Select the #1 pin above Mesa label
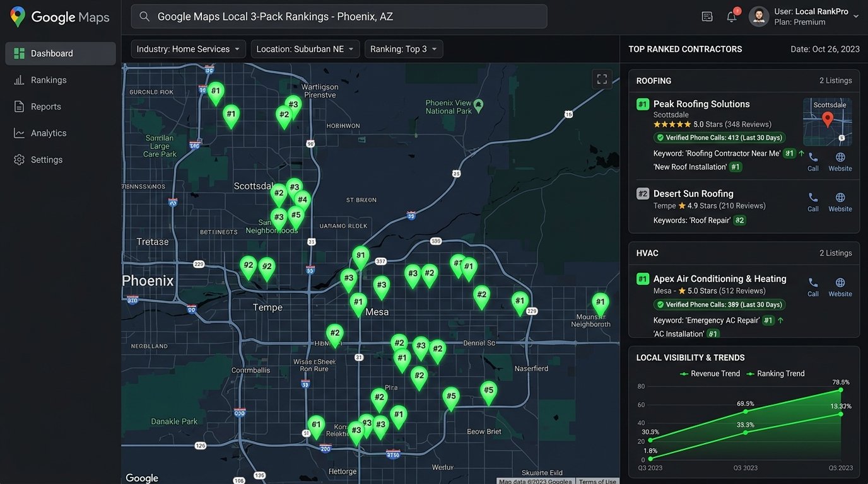This screenshot has height=484, width=868. (358, 303)
